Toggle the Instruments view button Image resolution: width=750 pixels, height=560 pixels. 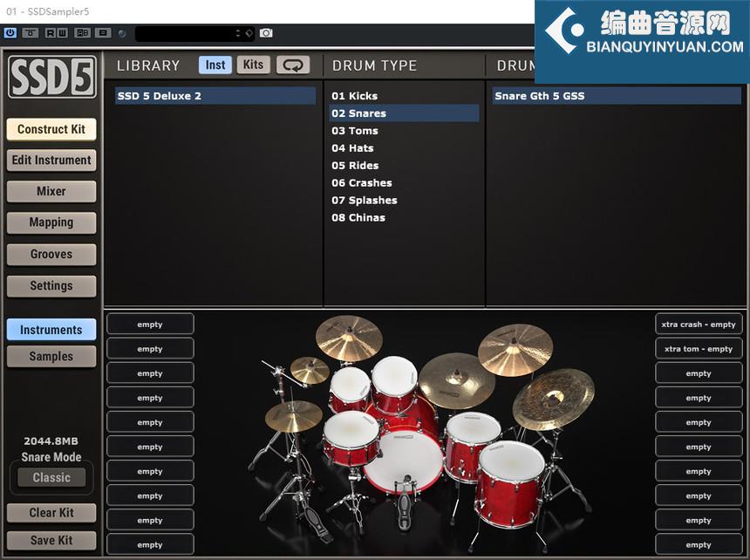click(x=51, y=330)
